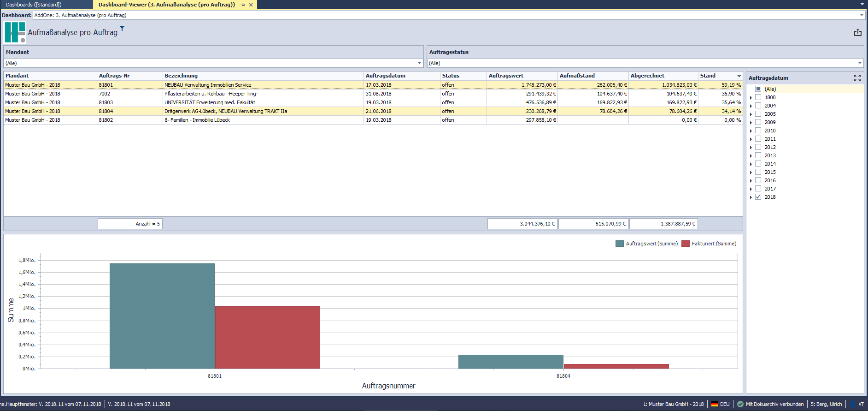Click the Aufmaßstand cell '262.006,40 €'
Image resolution: width=868 pixels, height=411 pixels.
(593, 85)
